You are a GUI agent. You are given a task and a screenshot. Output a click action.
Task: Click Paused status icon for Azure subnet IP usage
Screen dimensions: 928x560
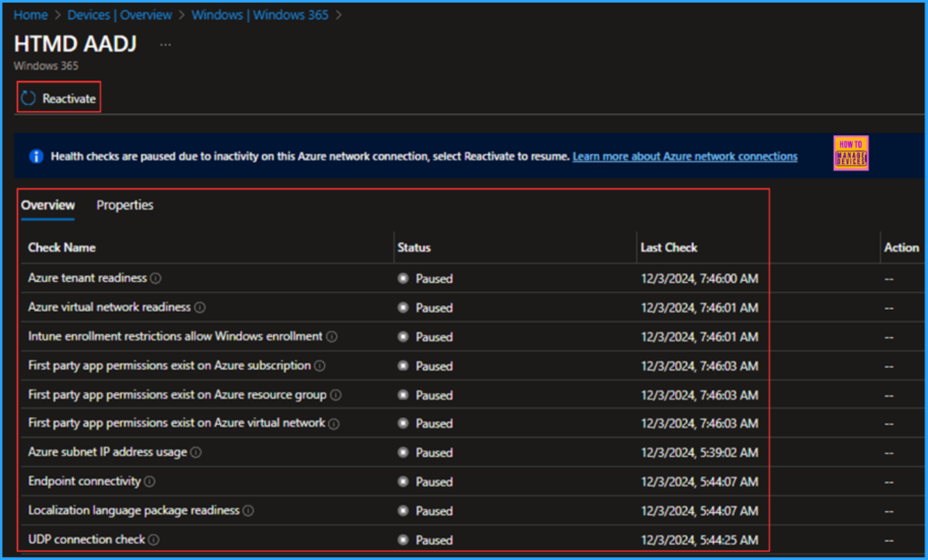click(x=403, y=452)
